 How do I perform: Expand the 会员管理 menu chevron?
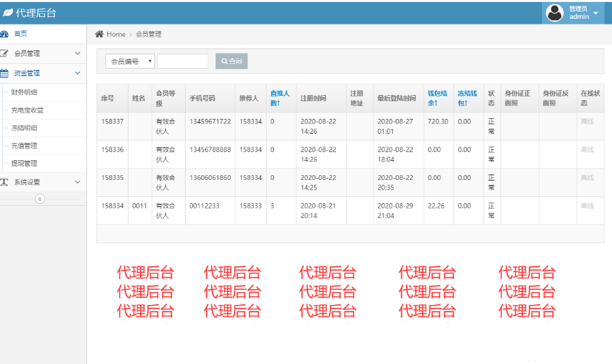coord(78,53)
